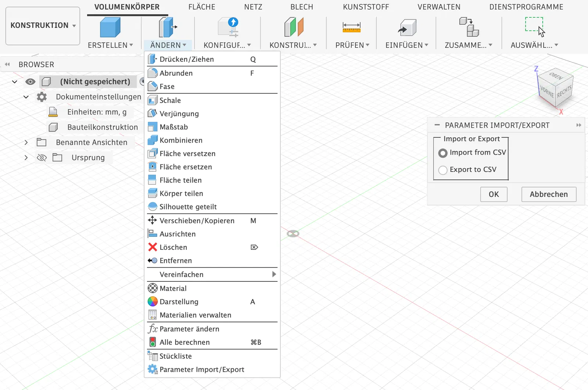Click the Ändern press-pull toolbar icon

(x=168, y=27)
